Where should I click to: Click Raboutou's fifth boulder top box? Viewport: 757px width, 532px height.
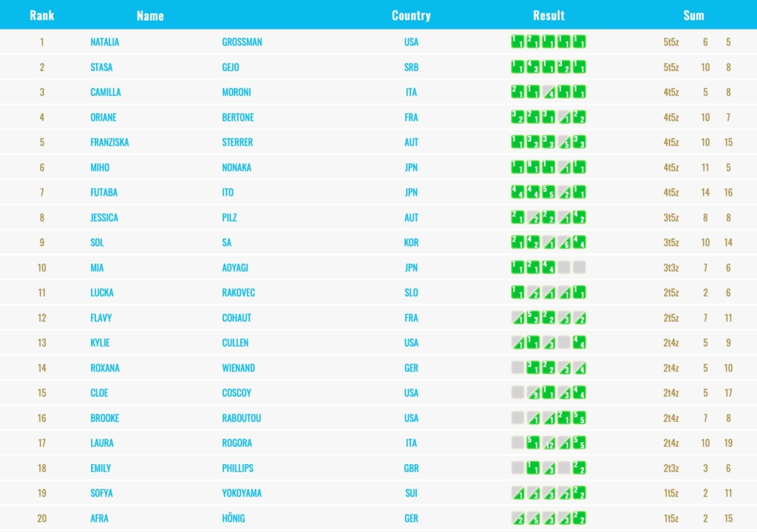pyautogui.click(x=580, y=418)
